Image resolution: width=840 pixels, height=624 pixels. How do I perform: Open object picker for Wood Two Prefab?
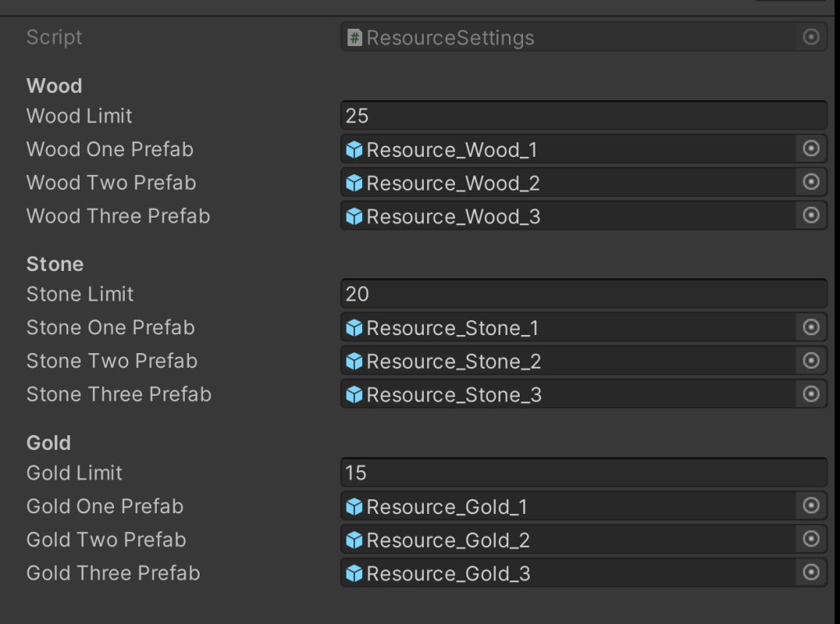pos(810,182)
